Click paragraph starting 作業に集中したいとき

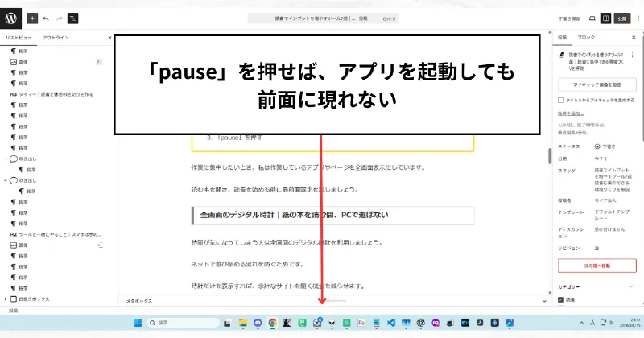pos(308,167)
